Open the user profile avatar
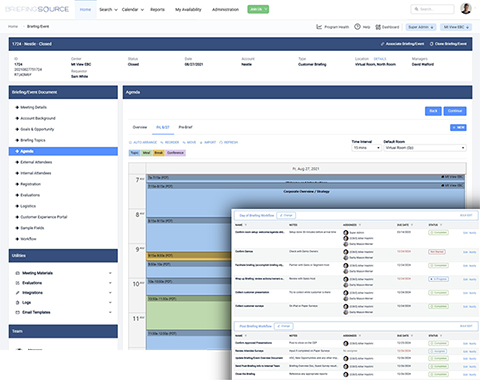Screen dimensions: 480x380 click(466, 9)
